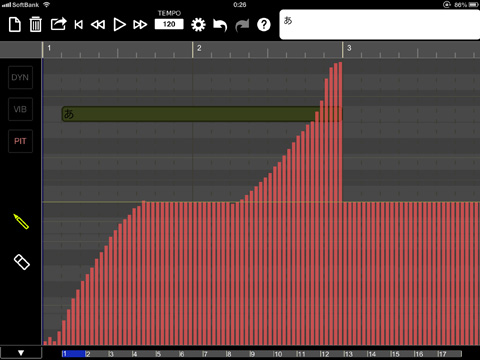Tap measure 3 marker in ruler

point(349,48)
